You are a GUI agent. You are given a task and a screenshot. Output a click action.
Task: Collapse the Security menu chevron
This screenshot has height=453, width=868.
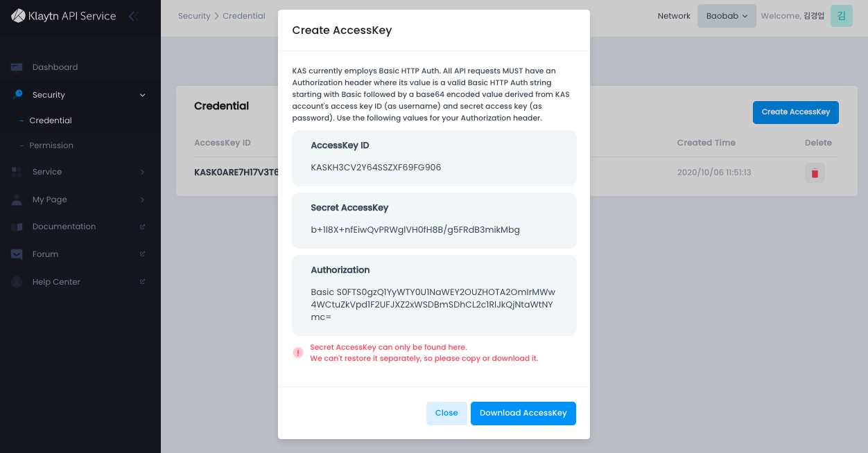(142, 95)
